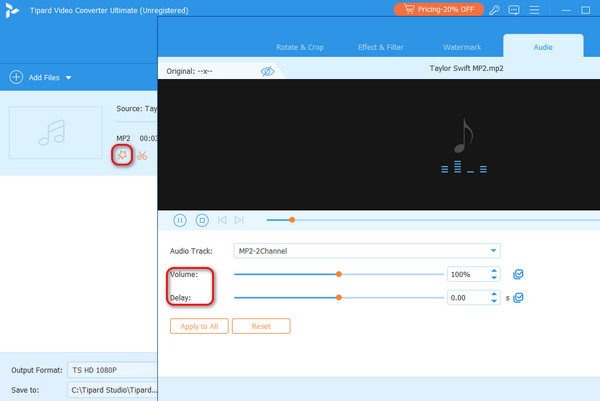Click the MP2 format label in file row
The height and width of the screenshot is (401, 600).
123,138
